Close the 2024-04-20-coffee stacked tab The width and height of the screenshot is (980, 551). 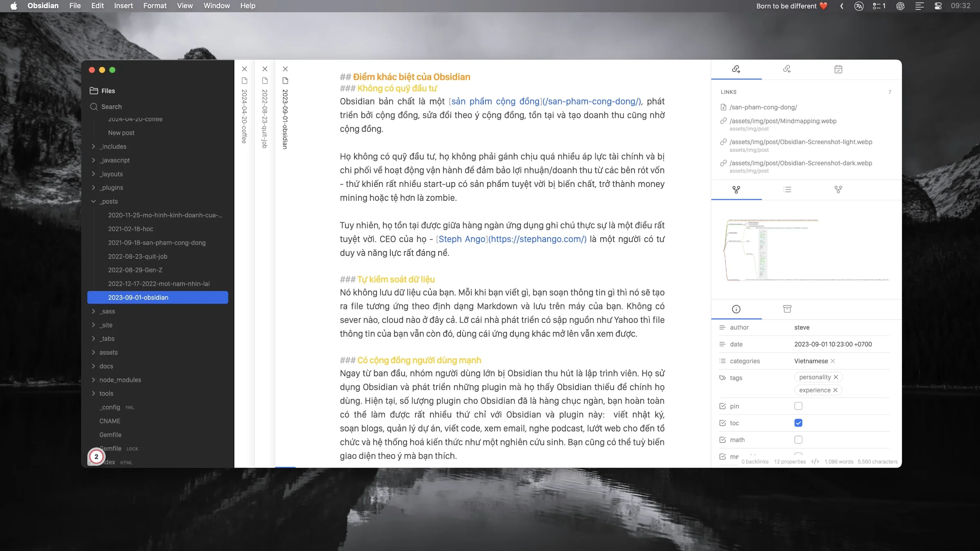click(244, 69)
